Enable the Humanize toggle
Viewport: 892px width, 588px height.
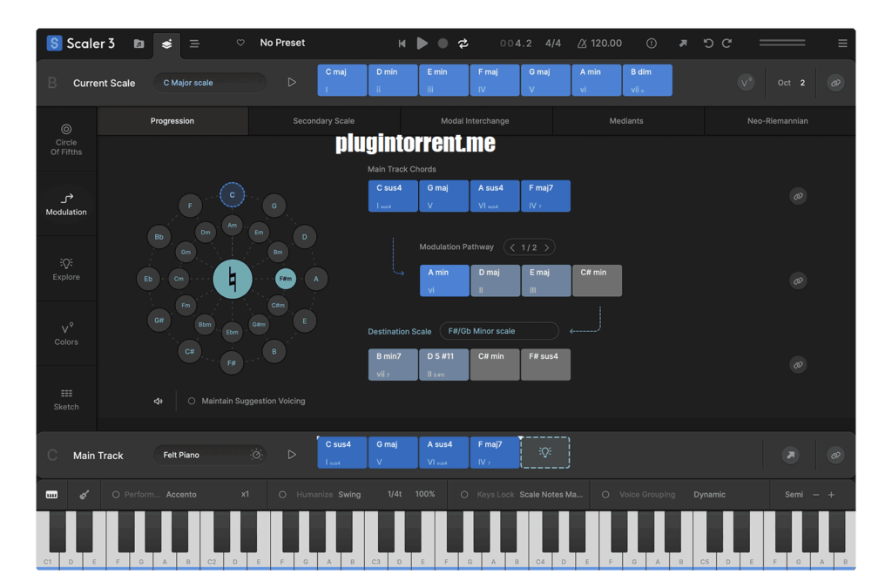click(x=282, y=495)
